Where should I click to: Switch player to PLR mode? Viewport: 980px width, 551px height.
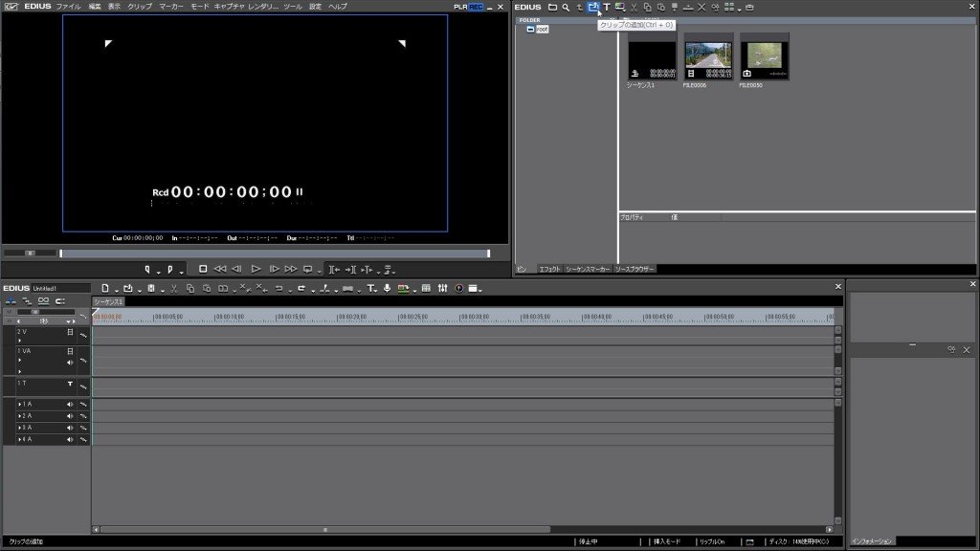460,7
